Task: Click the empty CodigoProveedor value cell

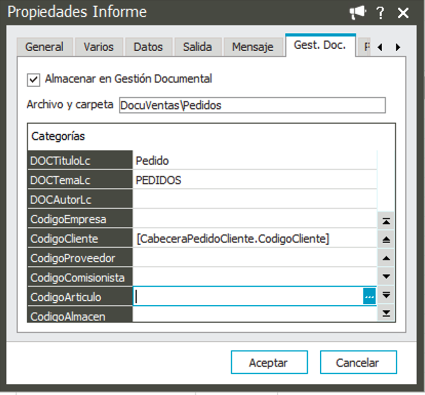Action: 255,258
